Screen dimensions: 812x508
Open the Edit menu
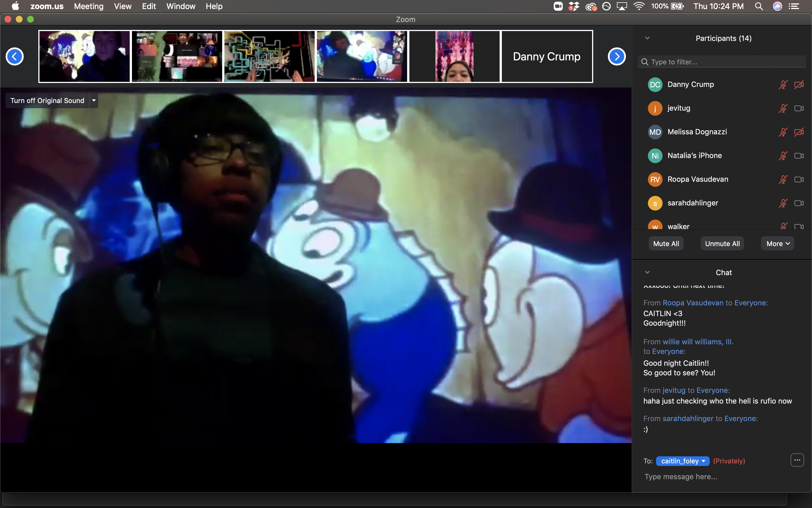click(x=149, y=6)
